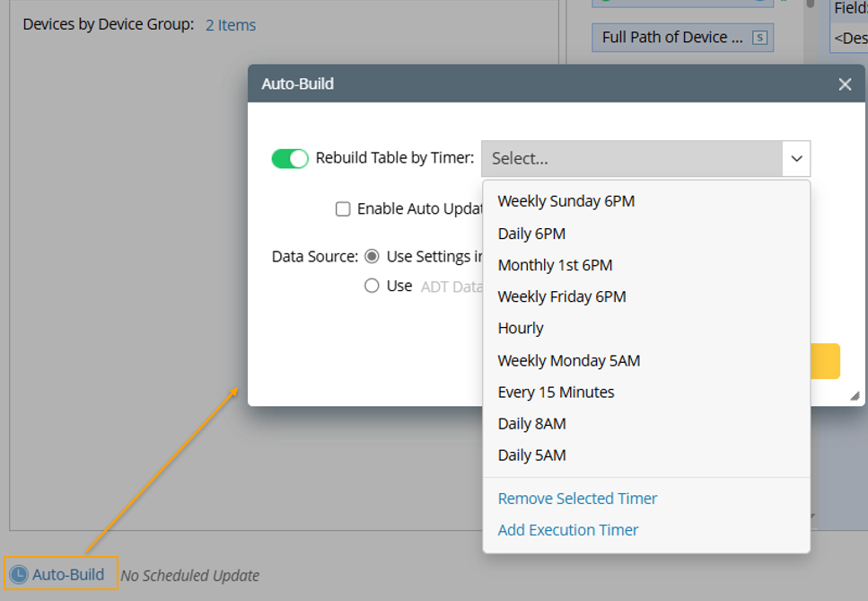Select the Hourly timer option
868x601 pixels.
pos(521,328)
